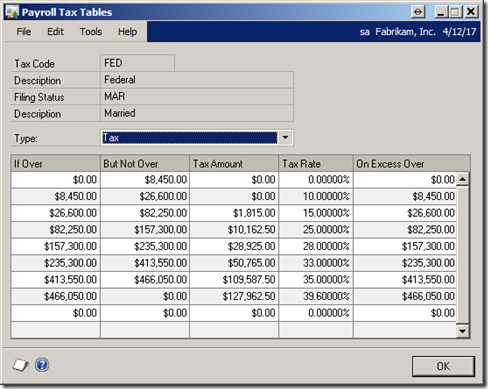Click the $50,765.00 tax amount cell

[234, 263]
